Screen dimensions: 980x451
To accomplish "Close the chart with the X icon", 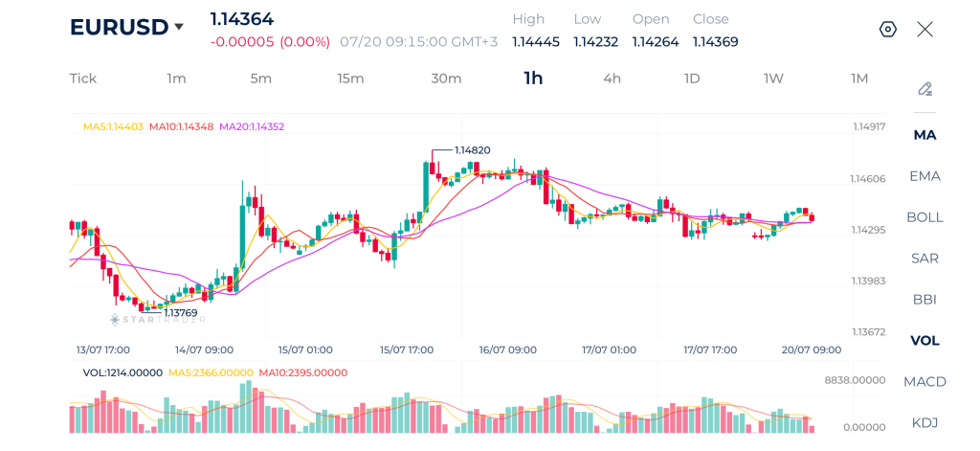I will (x=925, y=30).
